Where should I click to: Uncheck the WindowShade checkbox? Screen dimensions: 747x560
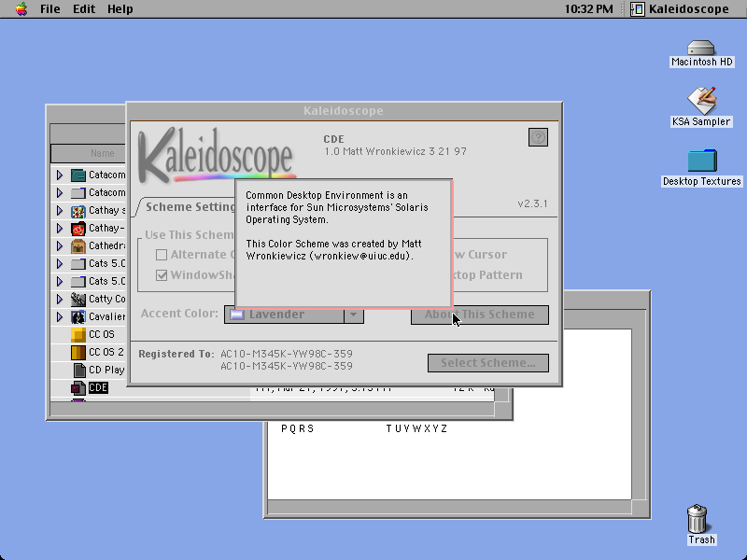tap(162, 275)
